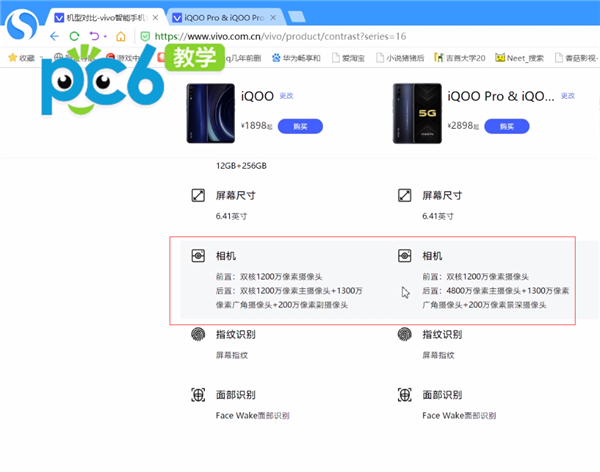Screen dimensions: 600x472
Task: Click Face Wake面部识别 in iQOO column
Action: point(253,416)
